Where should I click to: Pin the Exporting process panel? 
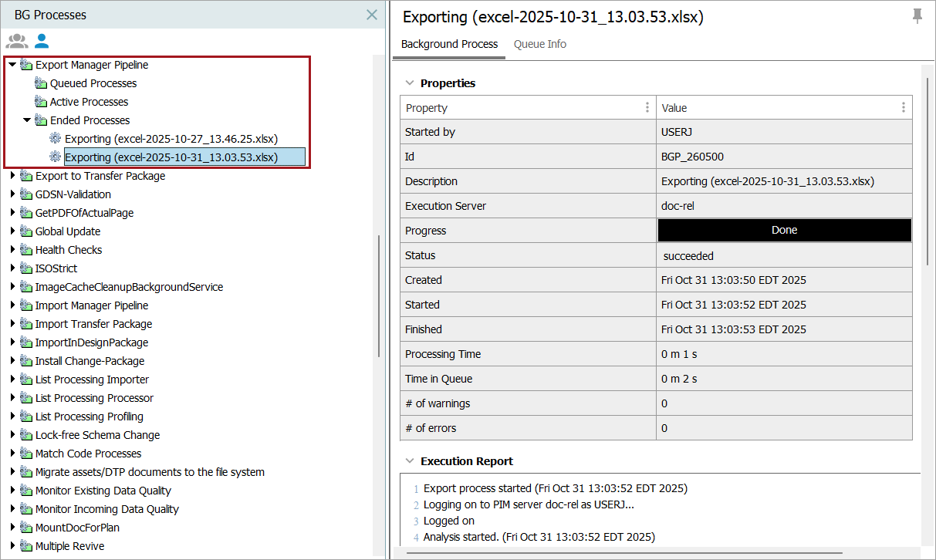917,16
